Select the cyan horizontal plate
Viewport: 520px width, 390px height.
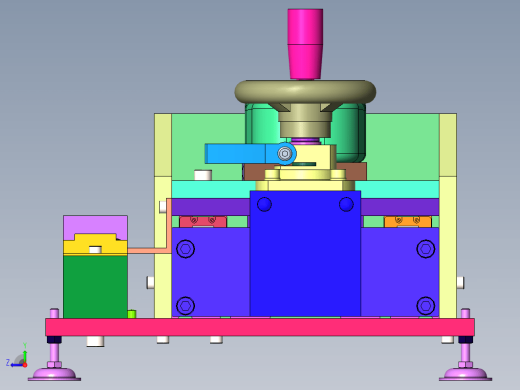tap(213, 189)
